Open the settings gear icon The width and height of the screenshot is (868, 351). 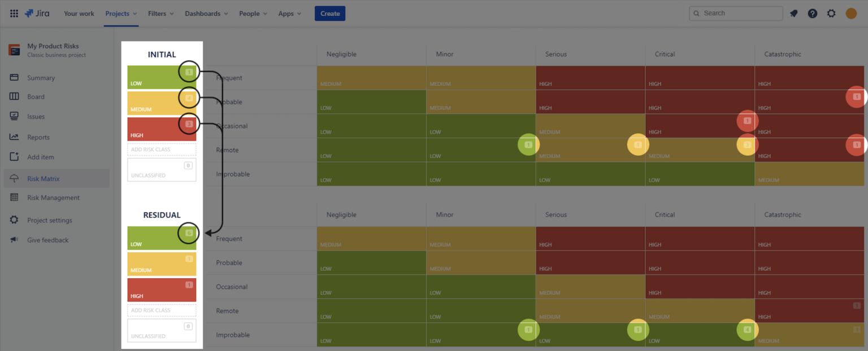pos(831,14)
